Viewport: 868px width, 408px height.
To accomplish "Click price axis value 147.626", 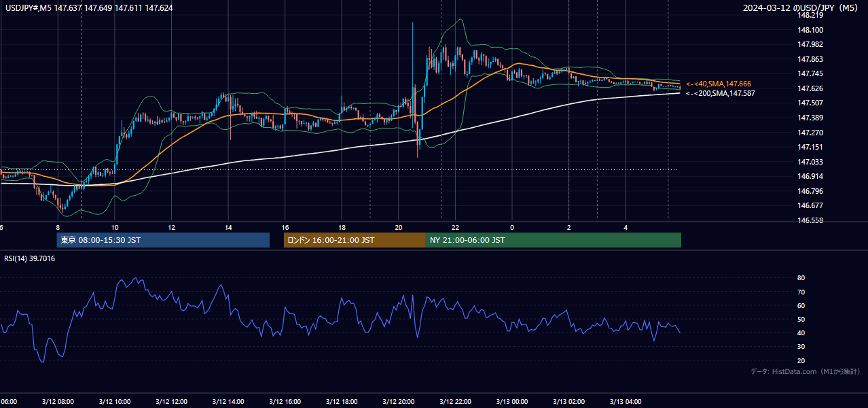I will point(811,88).
